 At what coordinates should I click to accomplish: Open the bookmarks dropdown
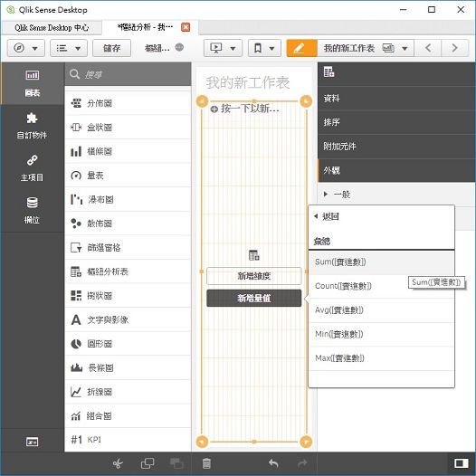264,48
